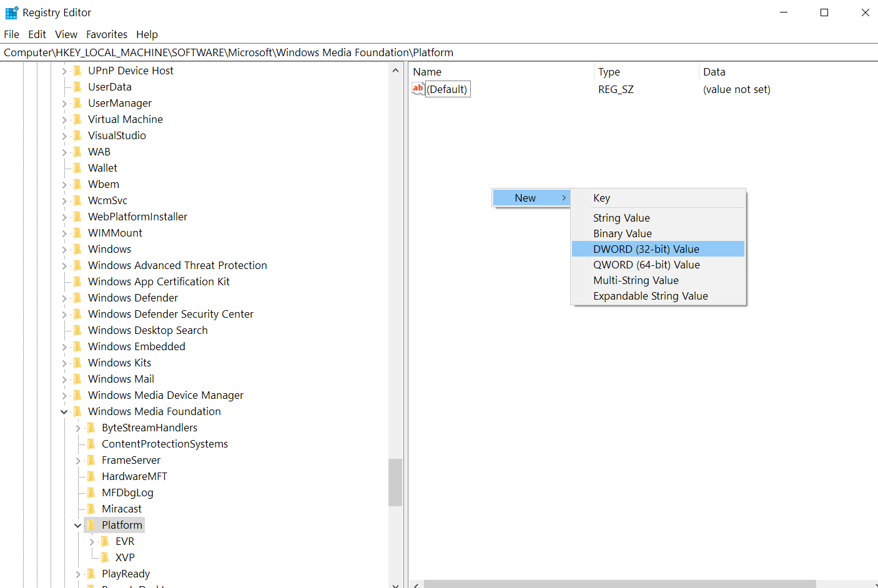Screen dimensions: 878x588
Task: Expand the ByteStreamHandlers key chevron
Action: click(x=78, y=428)
